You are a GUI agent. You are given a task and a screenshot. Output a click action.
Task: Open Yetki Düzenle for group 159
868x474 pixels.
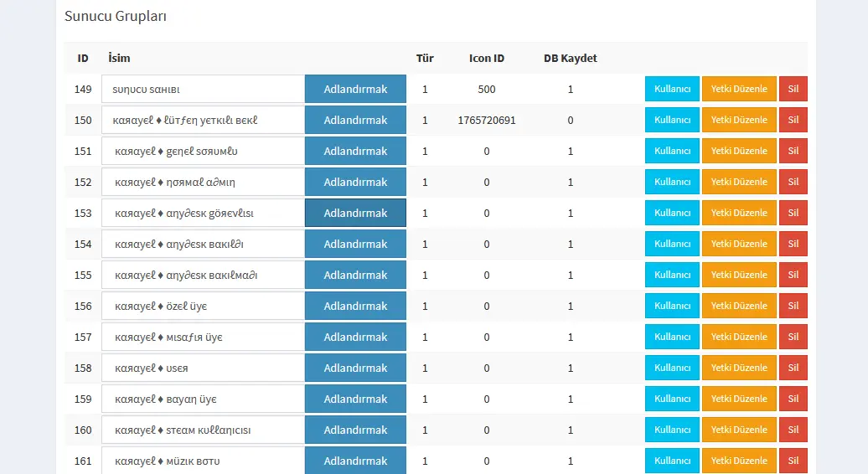tap(739, 399)
